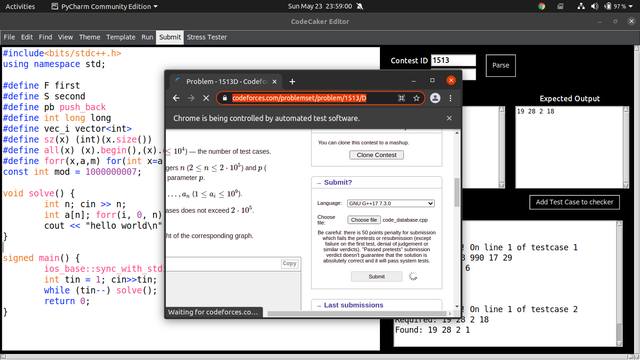Click the Codeforces Submit button
Viewport: 640px width, 360px height.
click(x=376, y=277)
